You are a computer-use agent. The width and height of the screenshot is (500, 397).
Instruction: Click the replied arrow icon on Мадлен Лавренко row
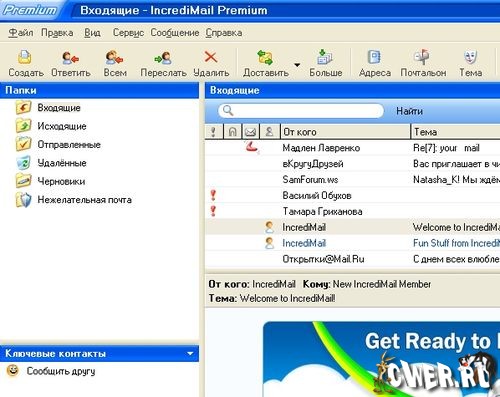pos(252,147)
